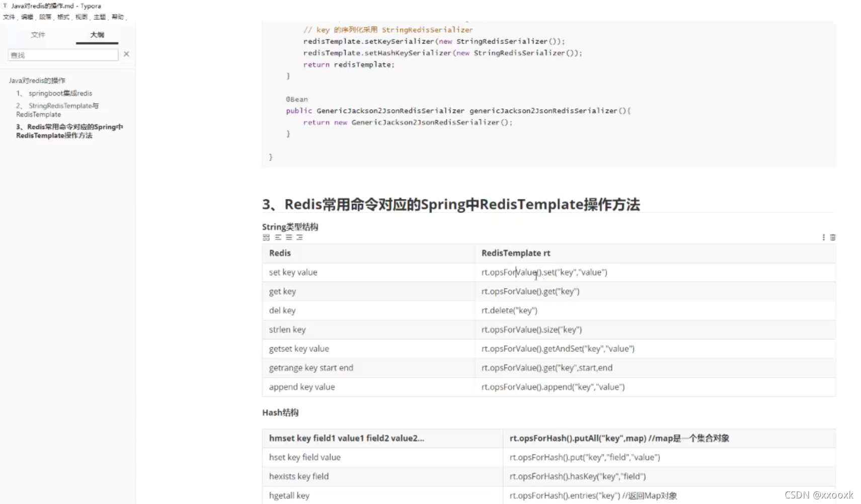The width and height of the screenshot is (861, 504).
Task: Delete table using trash icon
Action: [x=833, y=237]
